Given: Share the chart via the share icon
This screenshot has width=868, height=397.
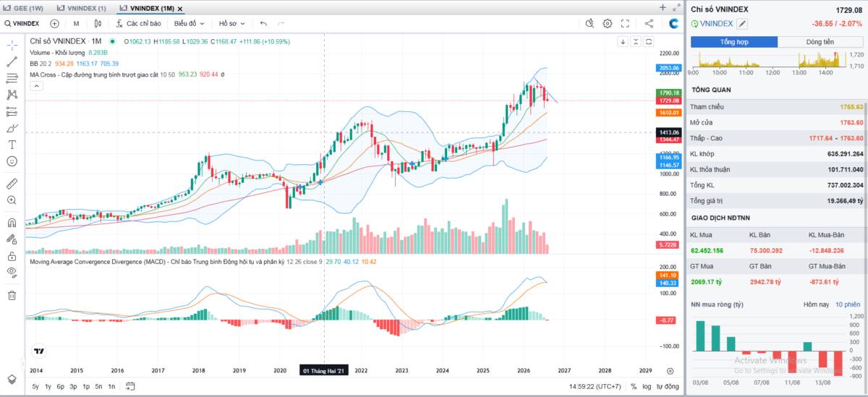Looking at the screenshot, I should (650, 23).
